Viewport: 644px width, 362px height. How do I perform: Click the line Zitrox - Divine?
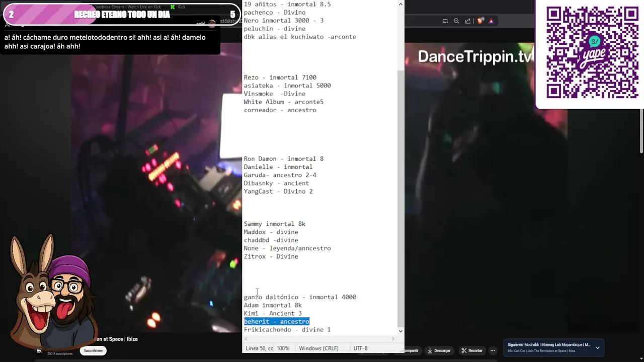click(x=271, y=256)
